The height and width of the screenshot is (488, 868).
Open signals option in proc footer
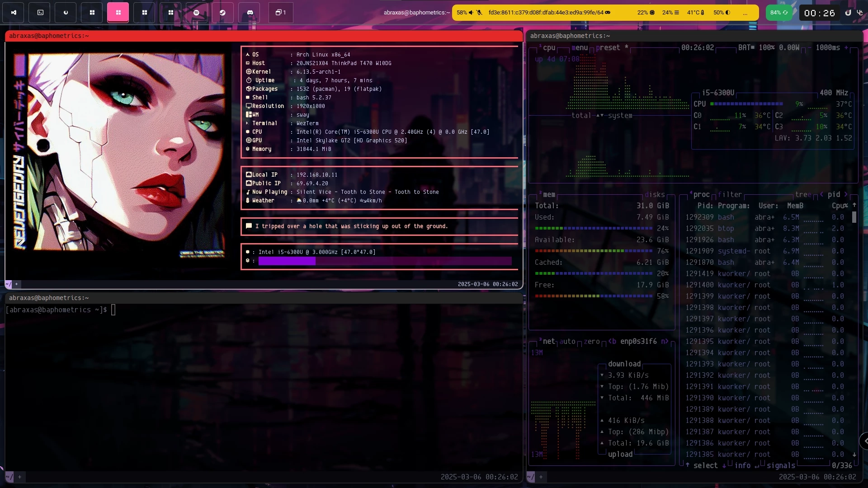(781, 466)
